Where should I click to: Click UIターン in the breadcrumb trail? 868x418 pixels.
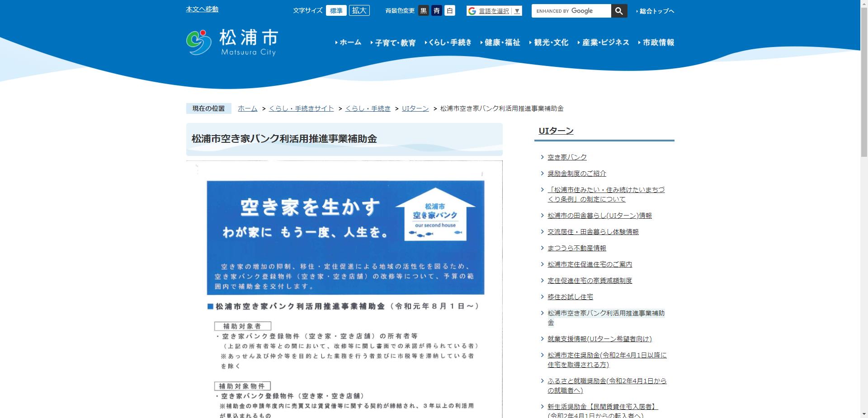[x=415, y=108]
